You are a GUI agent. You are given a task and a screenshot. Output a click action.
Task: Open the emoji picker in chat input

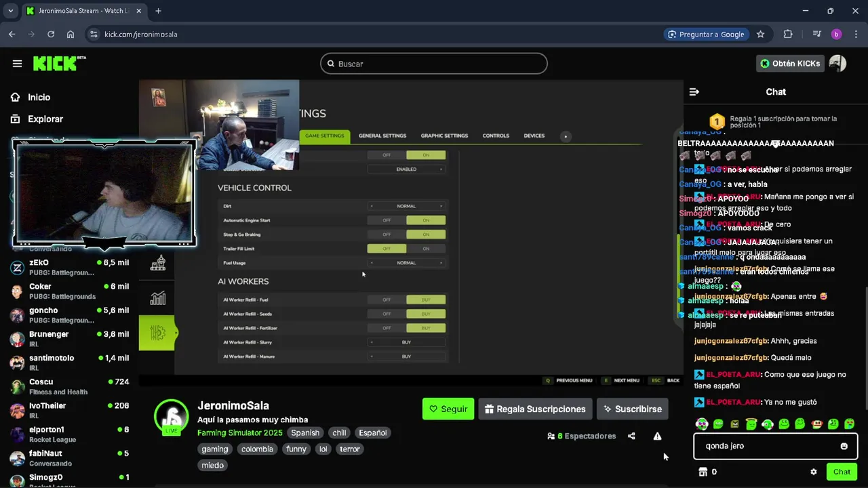844,446
